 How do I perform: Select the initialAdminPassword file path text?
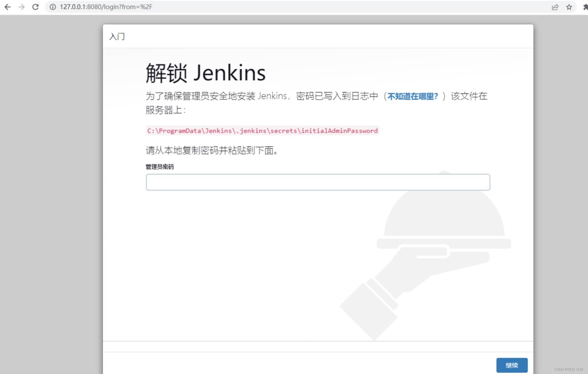(262, 131)
